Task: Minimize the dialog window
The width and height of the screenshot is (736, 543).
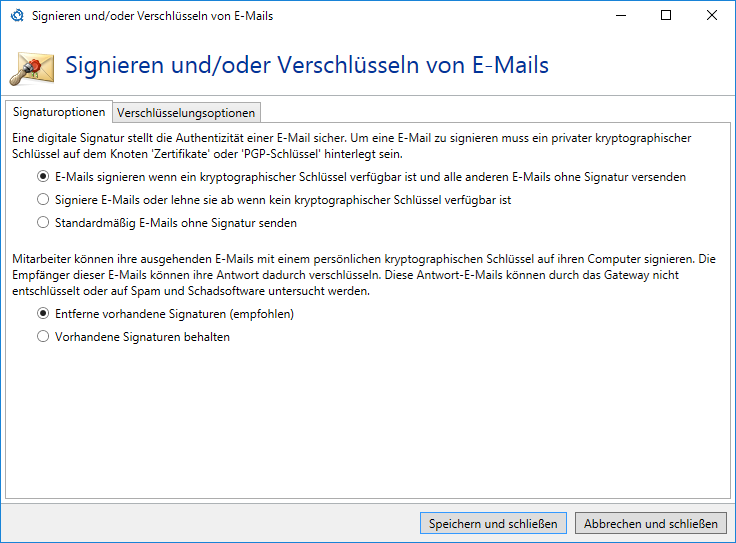Action: (620, 16)
